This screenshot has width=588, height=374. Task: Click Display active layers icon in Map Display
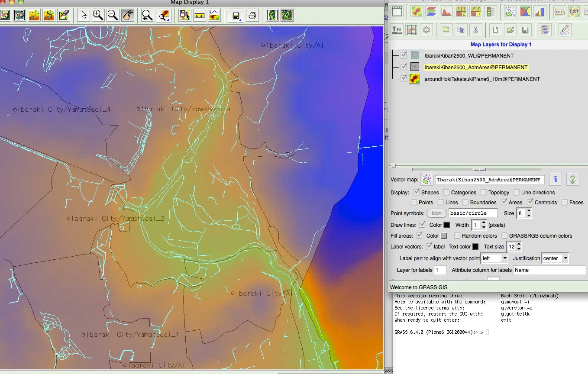click(x=5, y=16)
